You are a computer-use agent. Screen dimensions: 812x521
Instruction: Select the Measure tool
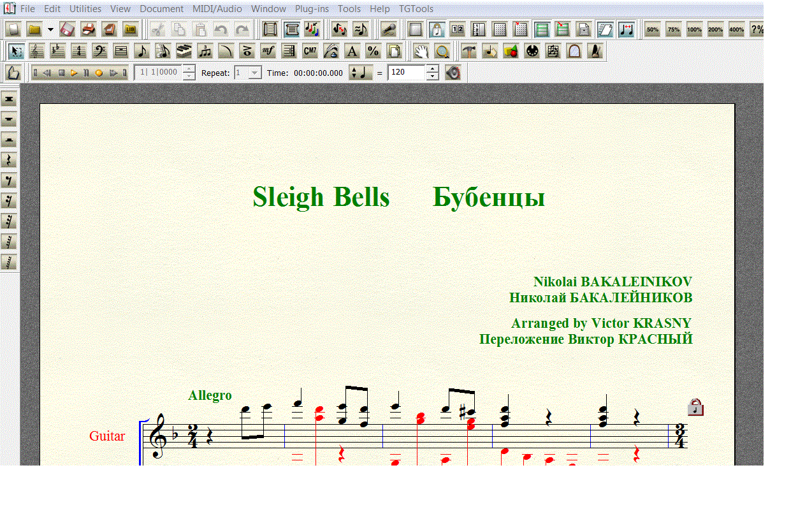click(121, 51)
